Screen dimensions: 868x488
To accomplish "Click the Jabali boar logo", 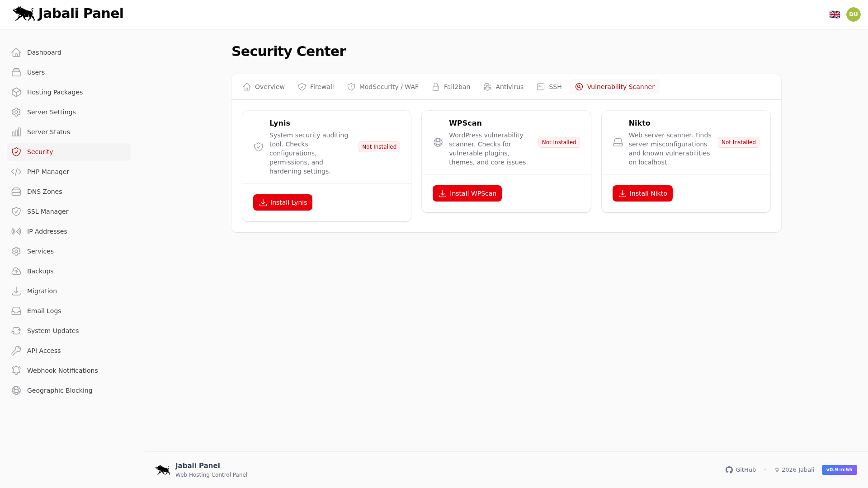I will tap(24, 14).
